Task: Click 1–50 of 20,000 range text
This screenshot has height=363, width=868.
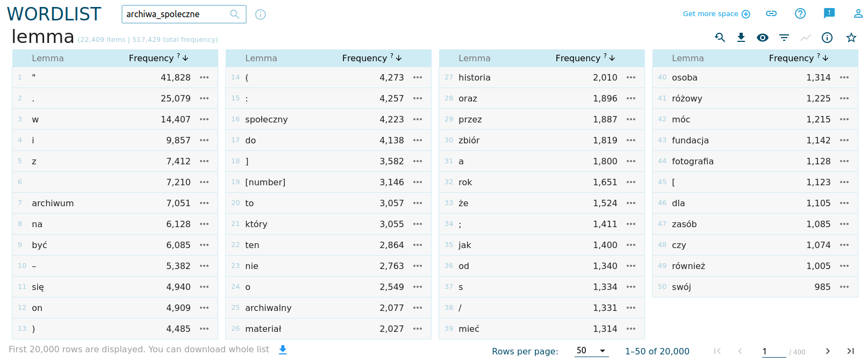Action: coord(657,351)
